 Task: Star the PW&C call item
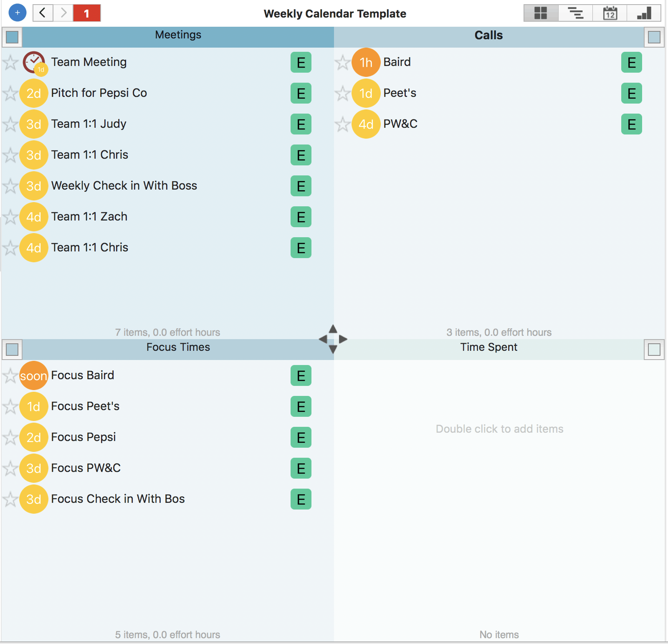point(342,124)
